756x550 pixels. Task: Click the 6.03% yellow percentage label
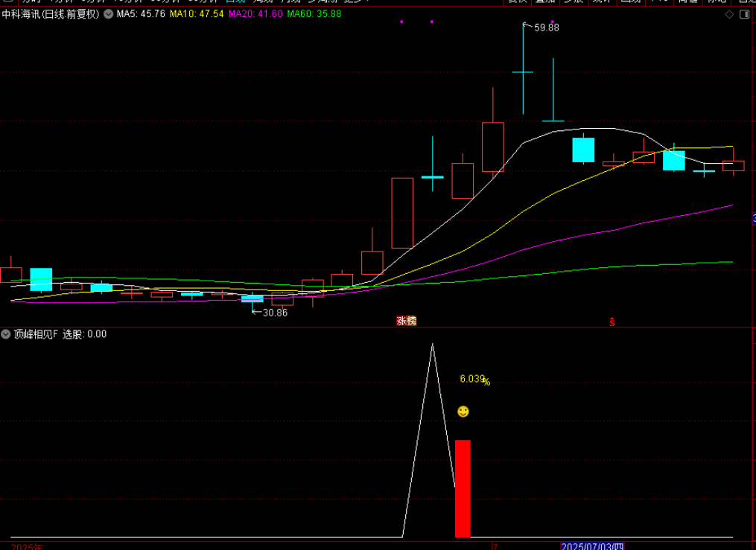pyautogui.click(x=474, y=379)
